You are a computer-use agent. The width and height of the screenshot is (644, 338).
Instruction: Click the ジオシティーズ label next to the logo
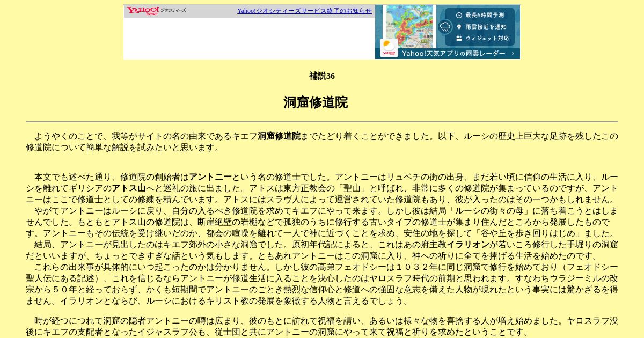[173, 10]
